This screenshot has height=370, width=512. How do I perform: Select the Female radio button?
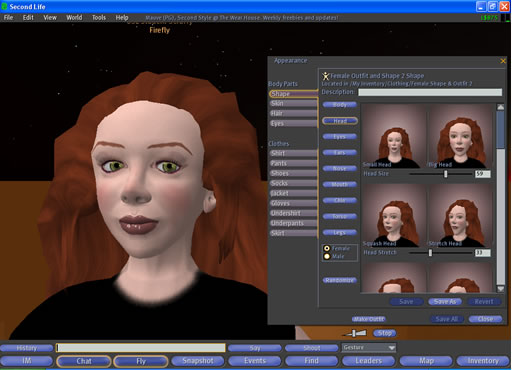point(327,248)
